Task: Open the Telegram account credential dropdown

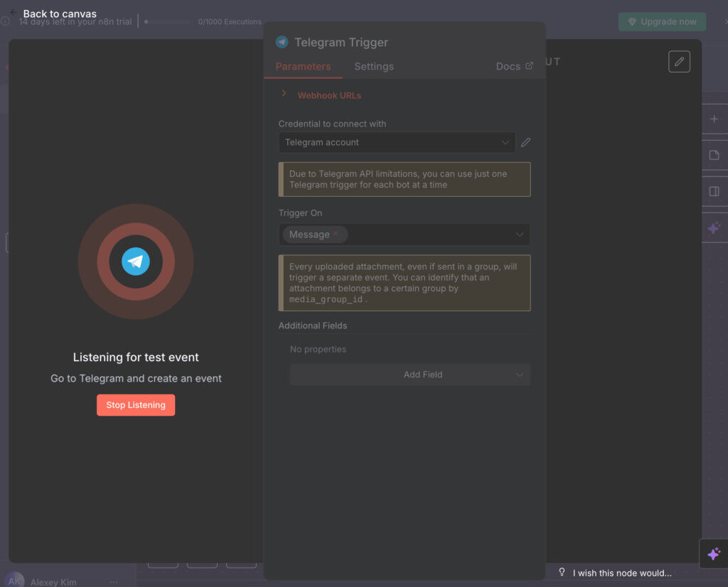Action: click(397, 142)
